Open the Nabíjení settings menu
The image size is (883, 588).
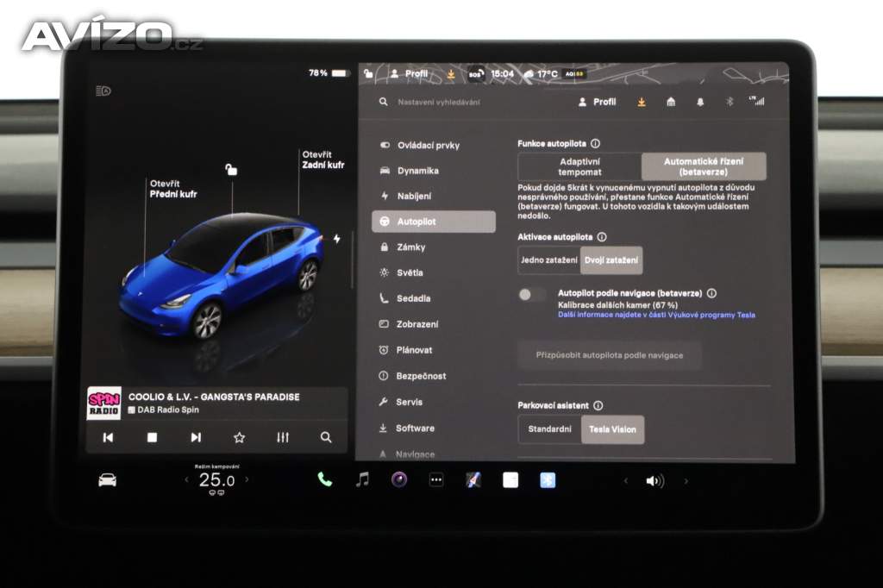[x=414, y=197]
